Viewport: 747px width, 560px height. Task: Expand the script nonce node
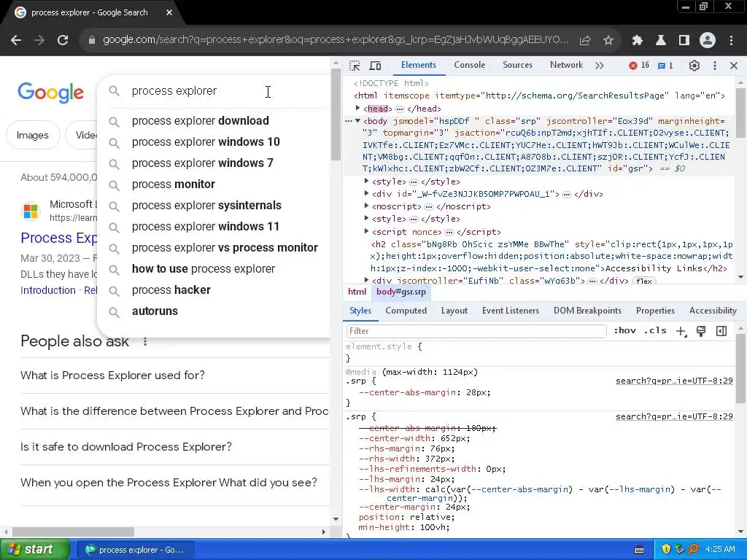[366, 231]
